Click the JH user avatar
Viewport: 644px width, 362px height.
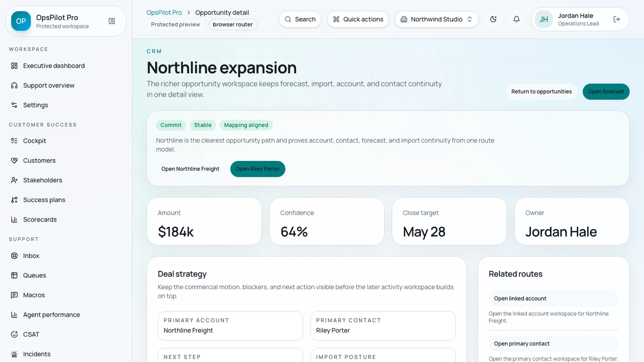[x=544, y=19]
